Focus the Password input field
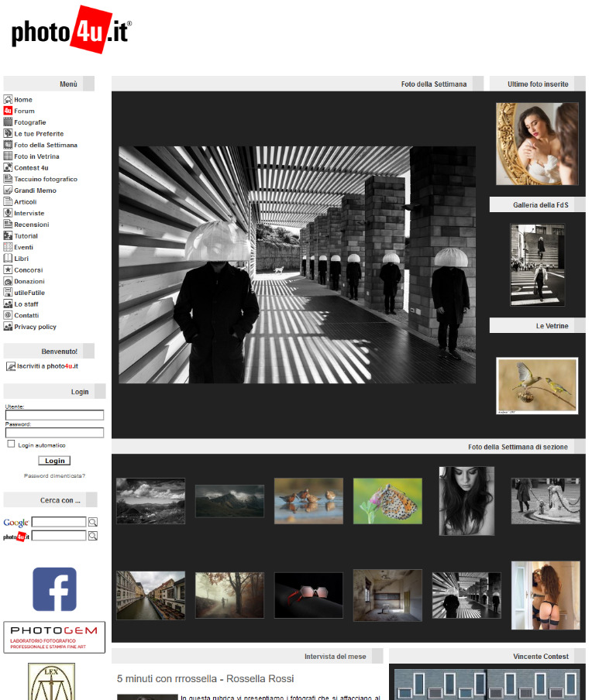 coord(54,433)
